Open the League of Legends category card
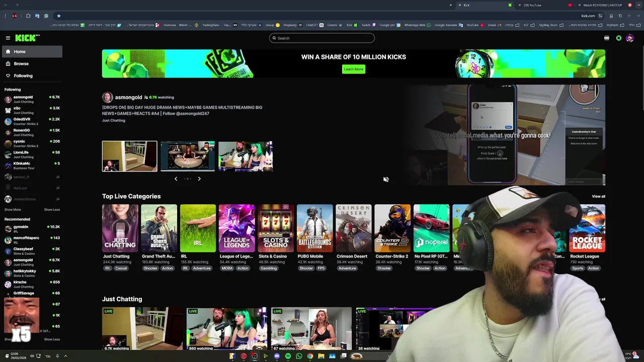This screenshot has width=644, height=362. pos(237,228)
